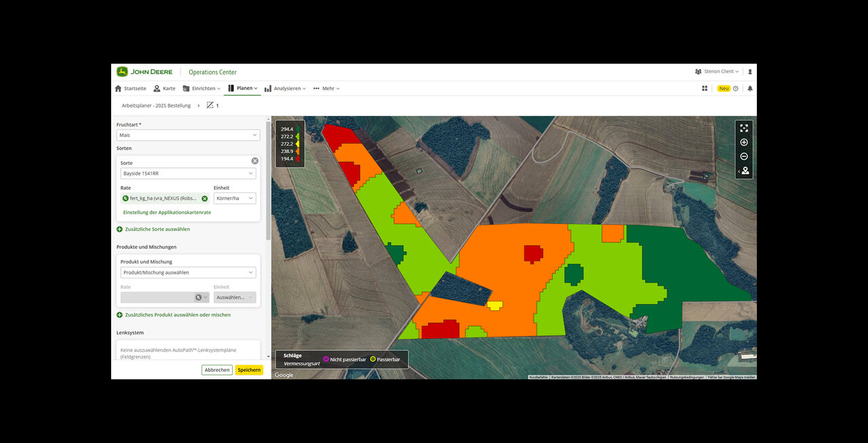Open the Planen menu
This screenshot has height=443, width=868.
(x=243, y=88)
